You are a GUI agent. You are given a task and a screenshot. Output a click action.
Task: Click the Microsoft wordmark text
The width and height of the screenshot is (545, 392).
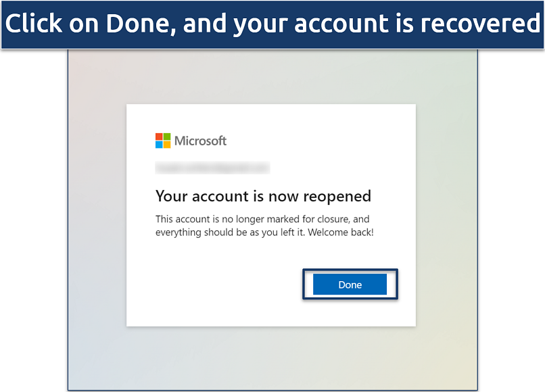click(x=200, y=141)
